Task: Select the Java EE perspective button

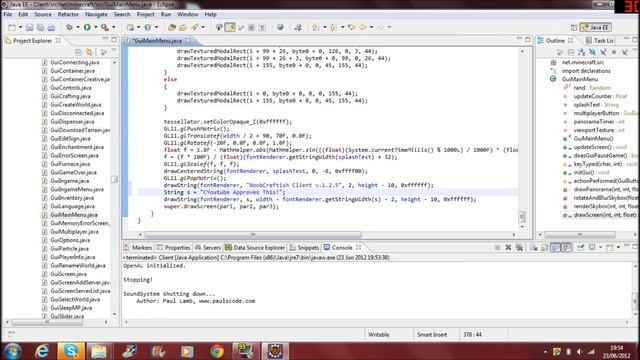Action: pos(596,27)
